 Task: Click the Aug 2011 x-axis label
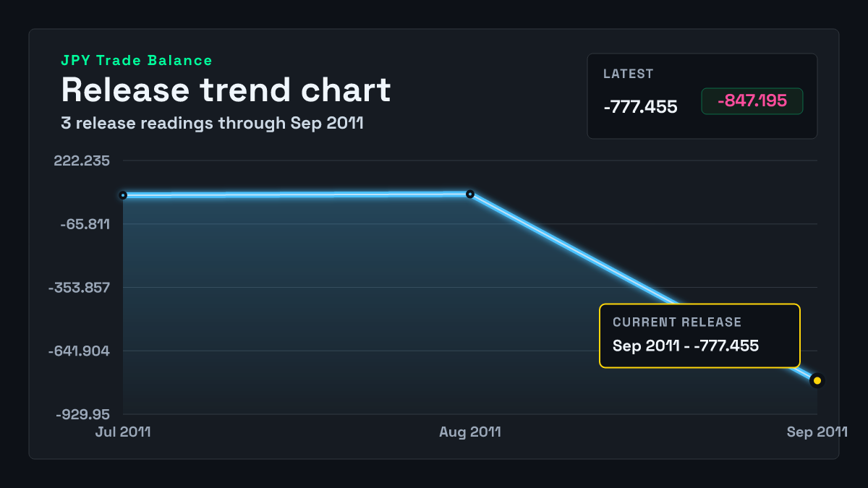pyautogui.click(x=470, y=432)
